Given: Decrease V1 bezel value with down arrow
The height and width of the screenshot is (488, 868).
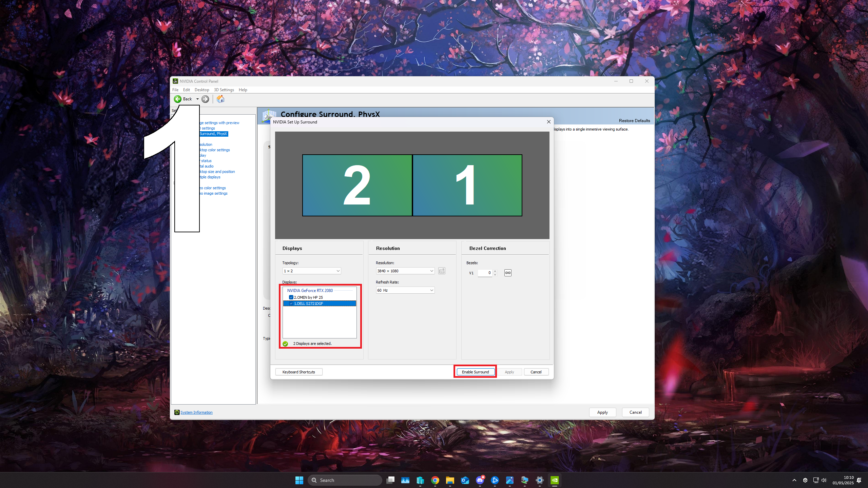Looking at the screenshot, I should (x=495, y=275).
